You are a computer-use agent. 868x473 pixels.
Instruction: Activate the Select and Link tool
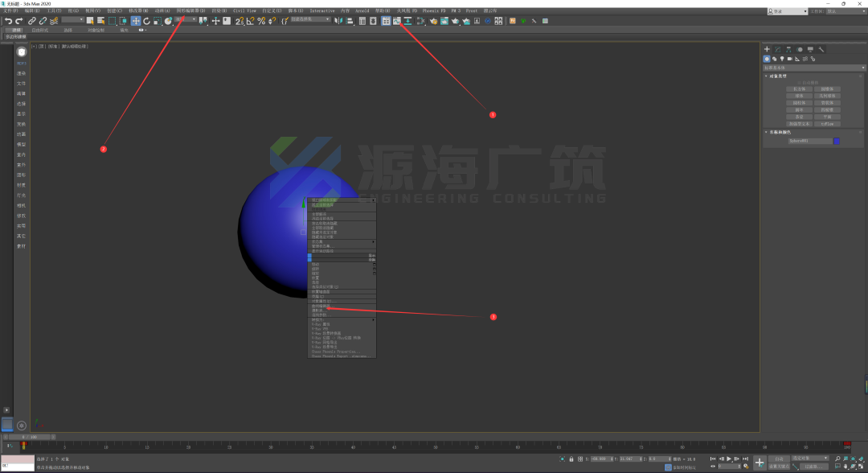[31, 21]
